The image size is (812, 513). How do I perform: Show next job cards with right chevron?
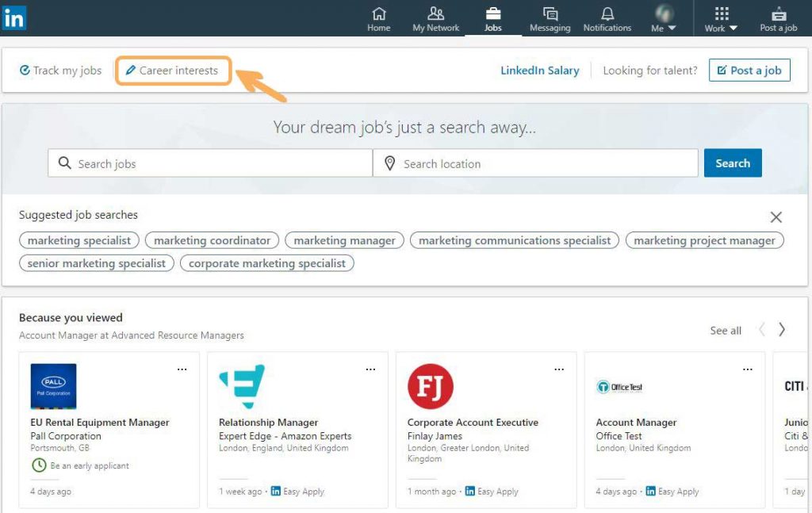(x=781, y=329)
